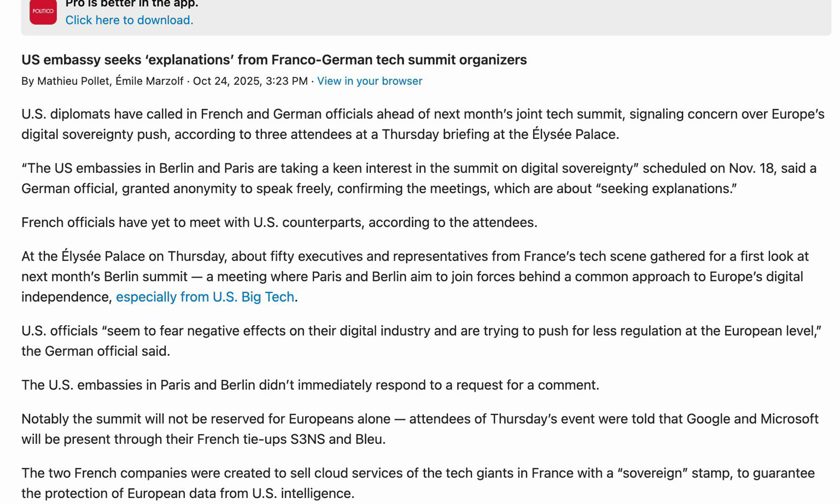Click the words "Google and Microsoft" in the text

pyautogui.click(x=752, y=419)
